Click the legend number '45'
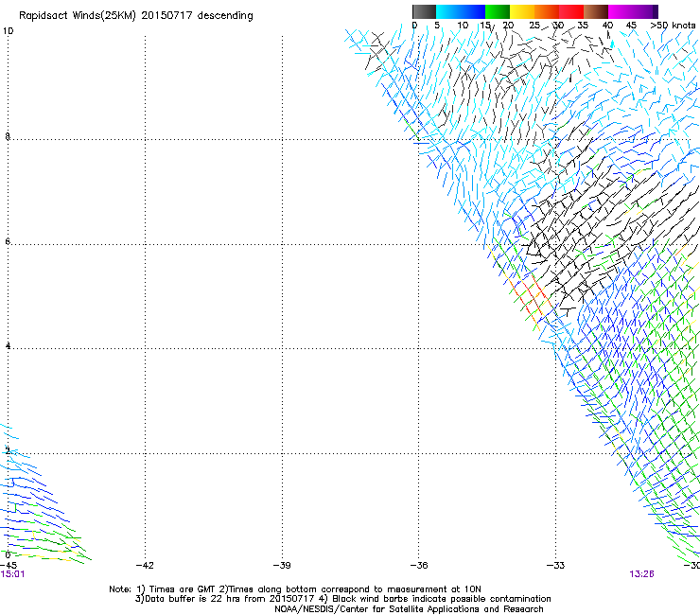The height and width of the screenshot is (615, 700). point(631,26)
